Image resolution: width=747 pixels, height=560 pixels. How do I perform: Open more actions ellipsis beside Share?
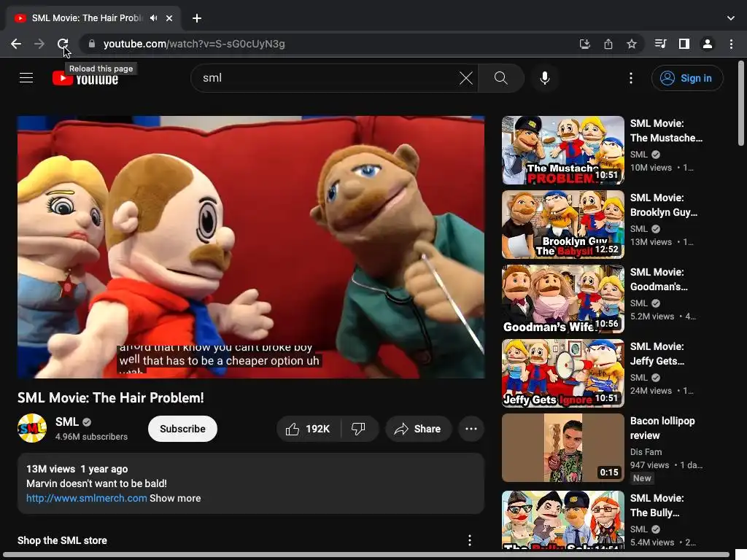(471, 429)
